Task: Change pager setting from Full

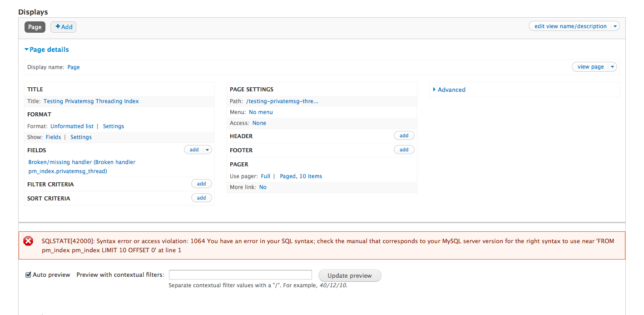Action: pyautogui.click(x=265, y=176)
